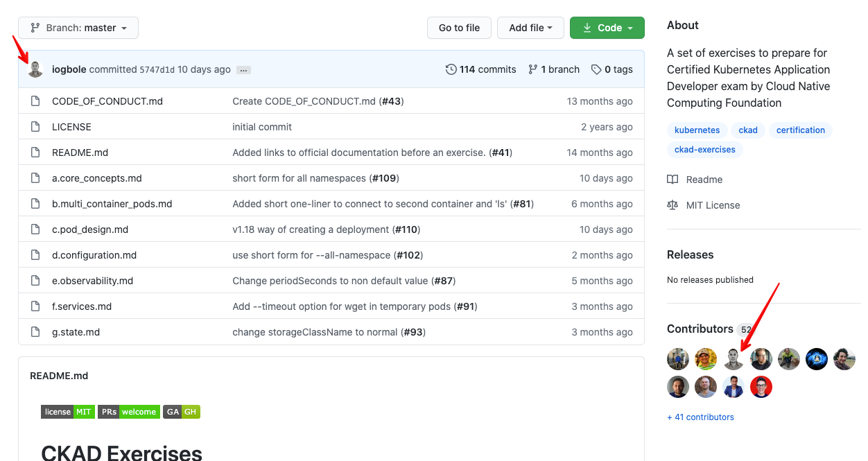Click the file icon for LICENSE
The width and height of the screenshot is (868, 461).
[x=35, y=127]
